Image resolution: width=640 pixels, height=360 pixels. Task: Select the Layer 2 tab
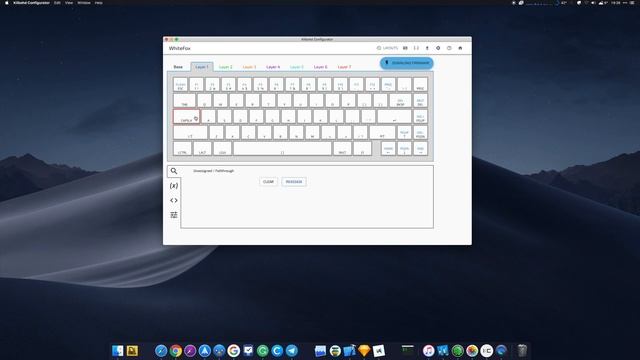(x=226, y=67)
